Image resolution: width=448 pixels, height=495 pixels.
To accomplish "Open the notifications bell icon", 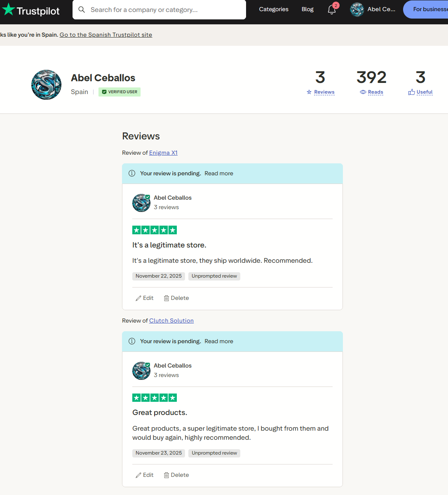I will coord(332,10).
